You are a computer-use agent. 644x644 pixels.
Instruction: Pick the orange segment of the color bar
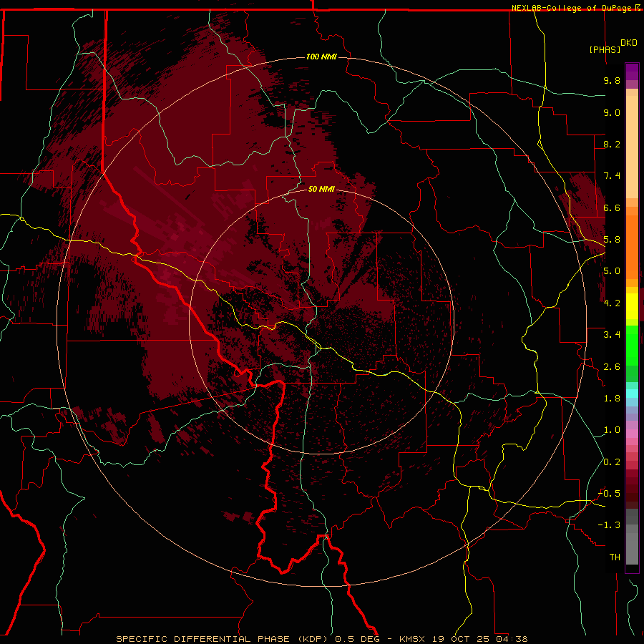[x=632, y=246]
